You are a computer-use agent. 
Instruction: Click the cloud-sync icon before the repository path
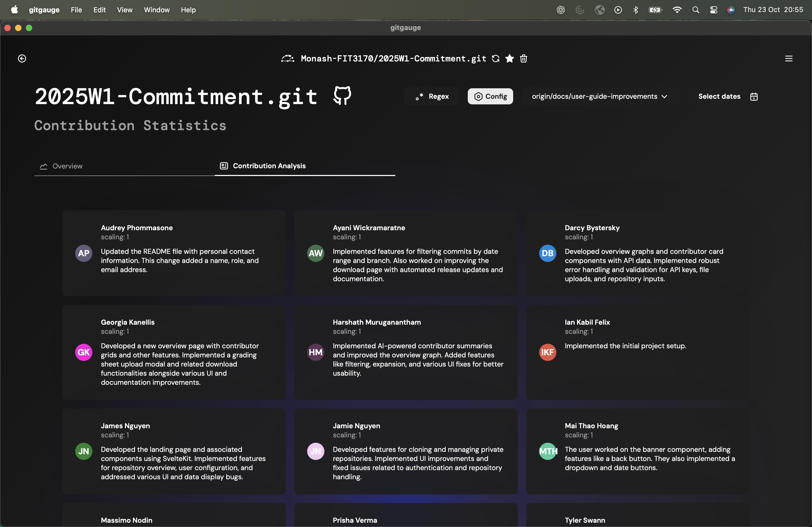(287, 59)
